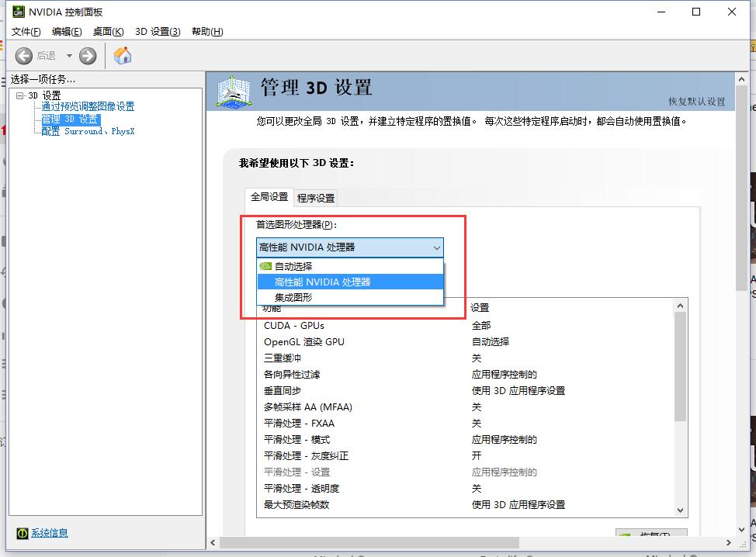
Task: Choose 集成图形 from the dropdown list
Action: tap(293, 297)
